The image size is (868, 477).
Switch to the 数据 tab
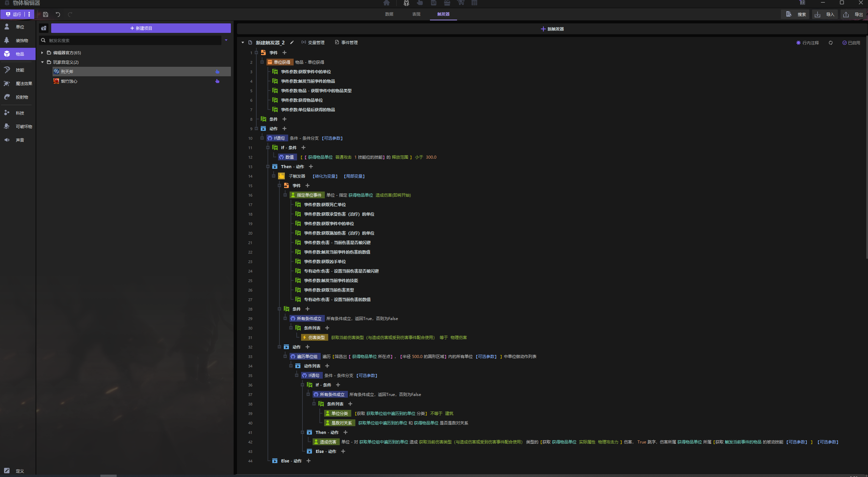coord(389,14)
